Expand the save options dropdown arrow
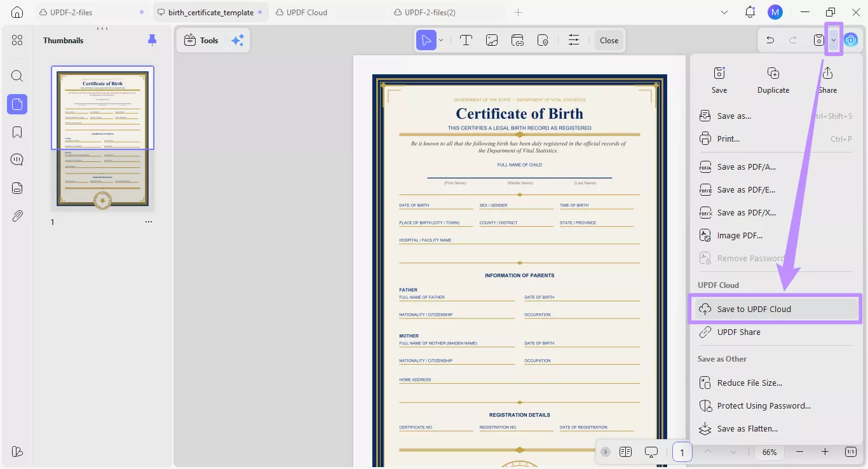Screen dimensions: 868x469 (x=834, y=40)
